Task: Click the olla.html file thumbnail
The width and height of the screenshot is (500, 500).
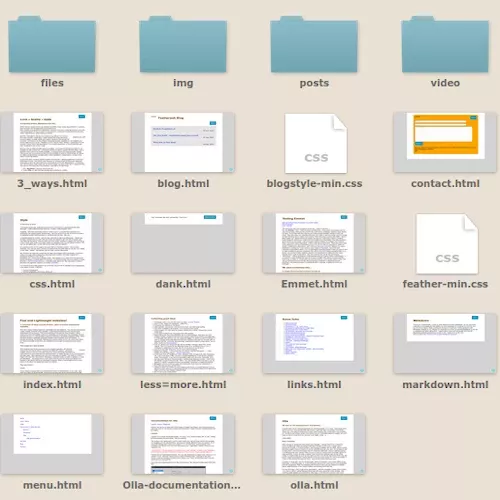Action: (x=314, y=444)
